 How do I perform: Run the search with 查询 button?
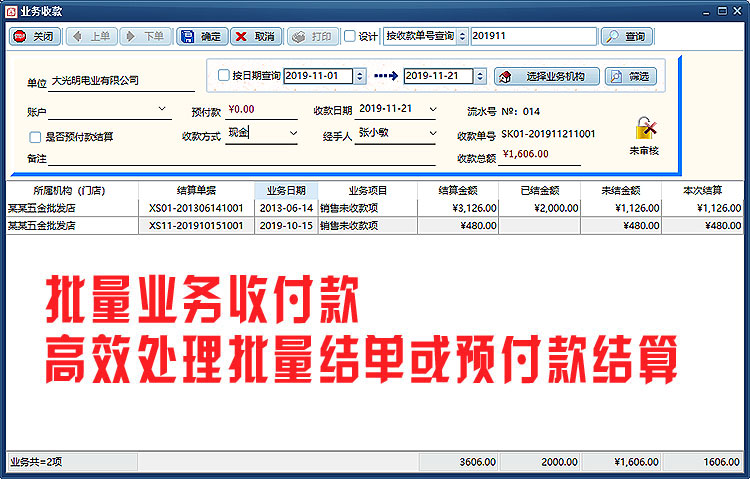click(x=627, y=36)
